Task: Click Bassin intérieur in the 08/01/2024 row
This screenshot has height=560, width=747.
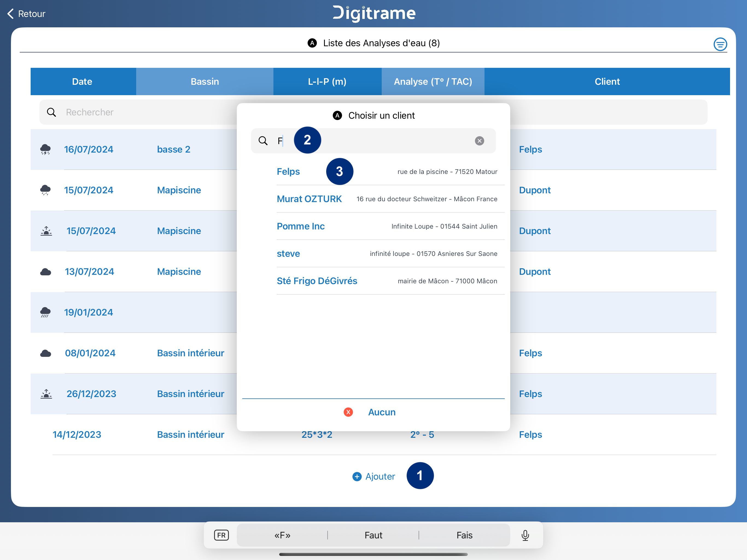Action: pos(191,353)
